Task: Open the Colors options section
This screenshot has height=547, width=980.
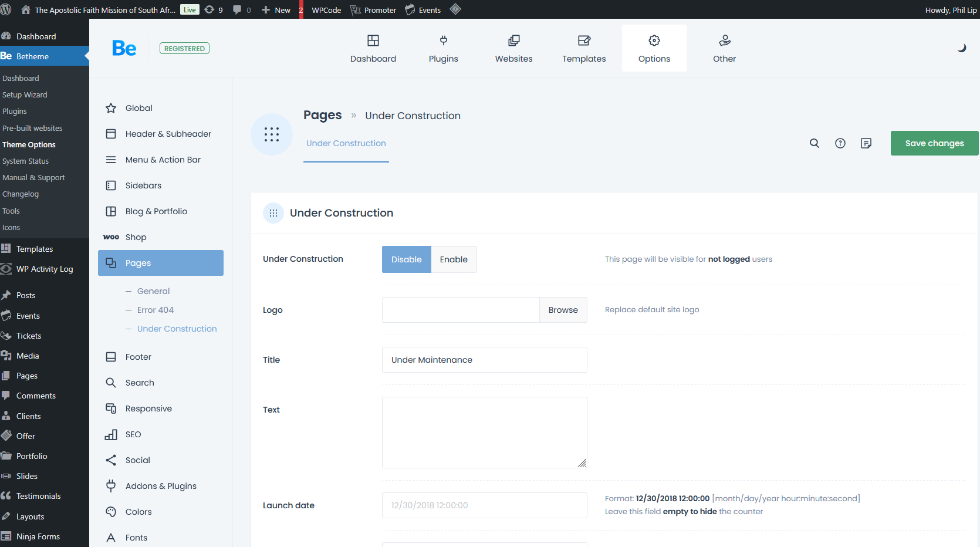Action: point(138,512)
